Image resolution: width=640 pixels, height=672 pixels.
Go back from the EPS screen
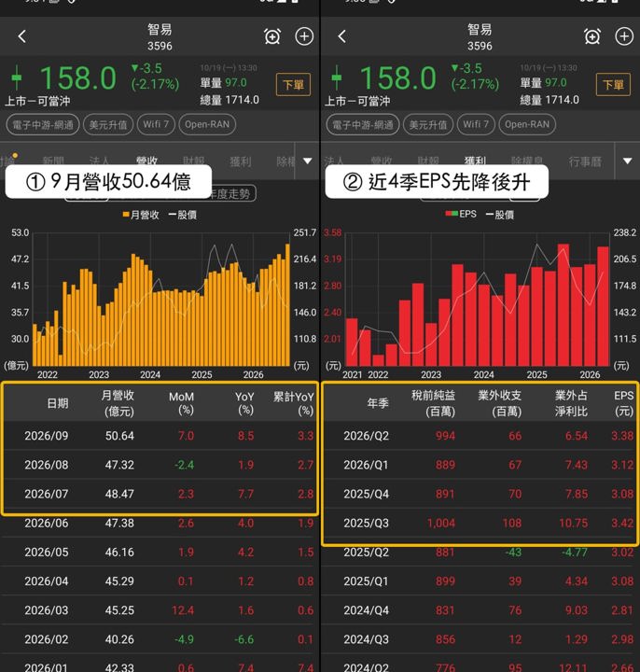pos(341,36)
